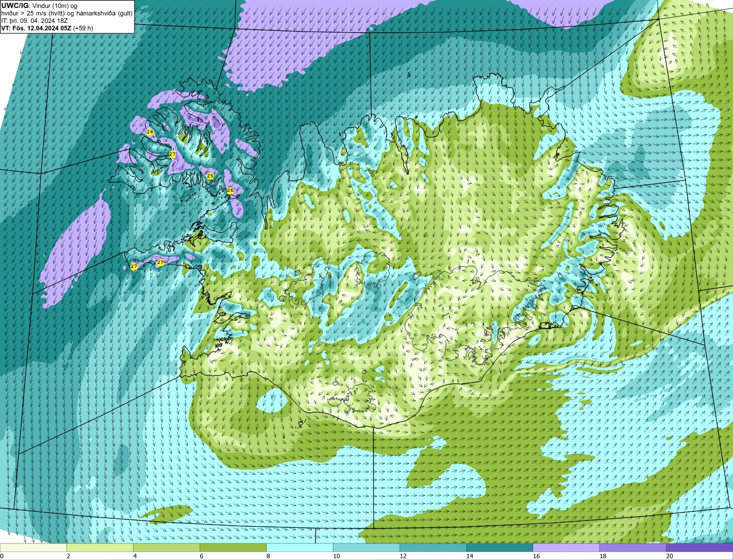Click the above-20 m/s dark violet legend swatch
Screen dimensions: 733x560
pos(700,548)
